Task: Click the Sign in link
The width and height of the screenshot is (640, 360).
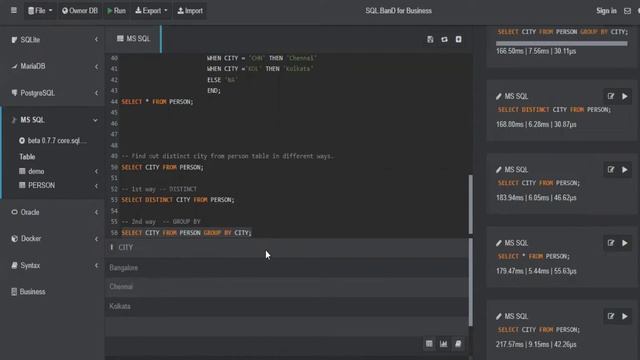Action: pyautogui.click(x=606, y=11)
